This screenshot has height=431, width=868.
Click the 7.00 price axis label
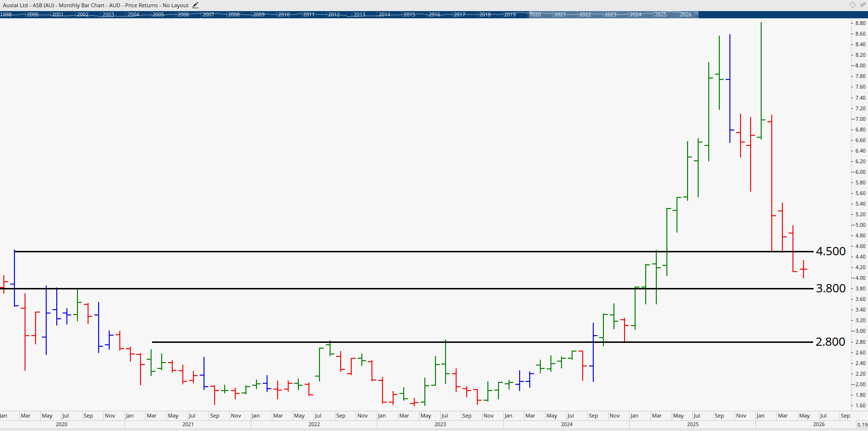(x=860, y=119)
